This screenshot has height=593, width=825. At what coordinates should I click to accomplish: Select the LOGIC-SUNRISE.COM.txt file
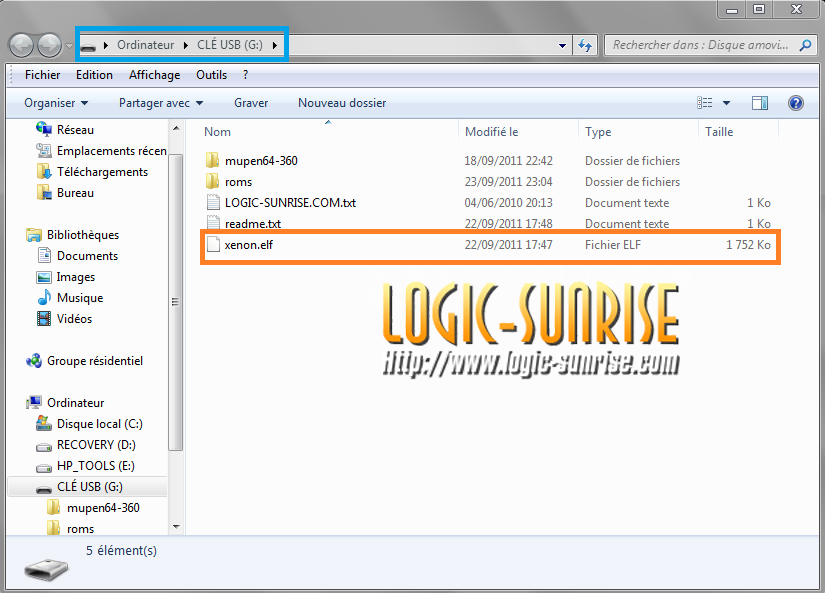coord(290,203)
